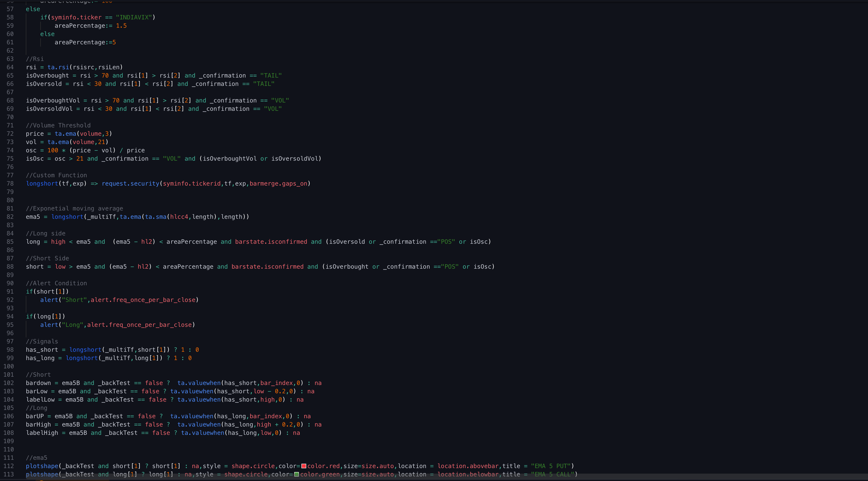Click line number 100 in the gutter
868x481 pixels.
[9, 366]
